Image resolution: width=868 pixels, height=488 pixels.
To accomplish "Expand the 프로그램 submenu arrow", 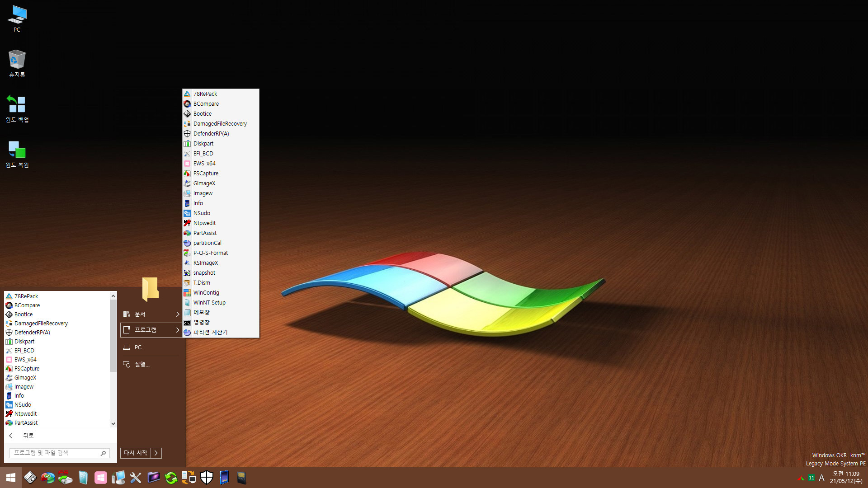I will click(x=178, y=330).
